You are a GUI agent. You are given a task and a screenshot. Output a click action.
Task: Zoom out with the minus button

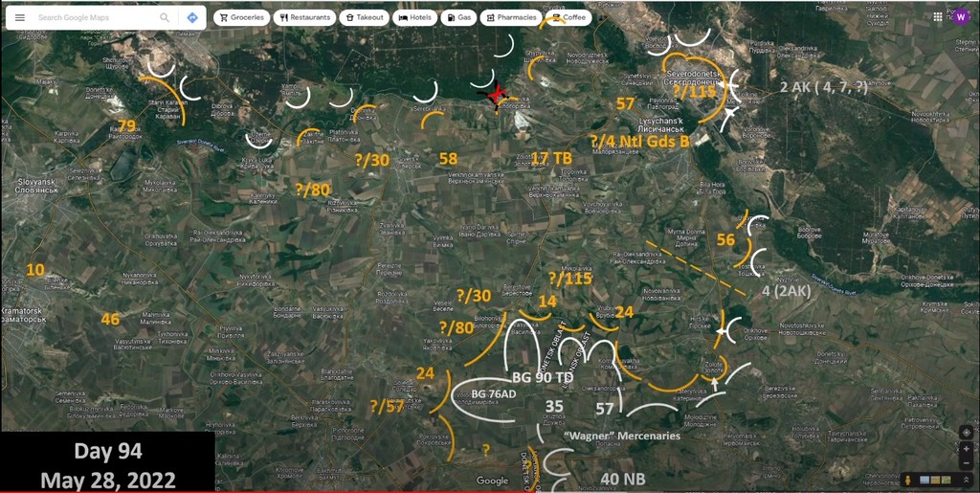[967, 463]
